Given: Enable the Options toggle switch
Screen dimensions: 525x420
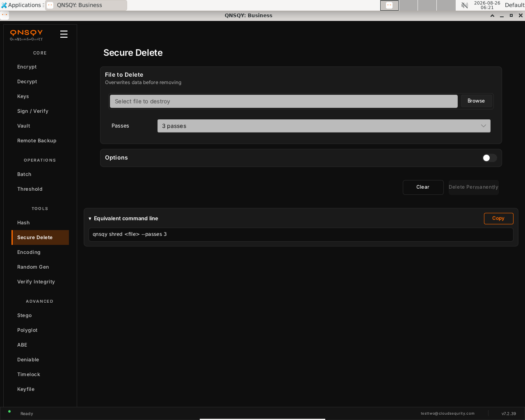Looking at the screenshot, I should point(489,158).
